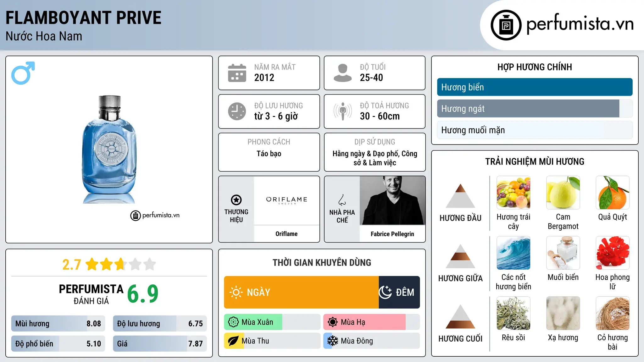644x362 pixels.
Task: Click the sillage value 30 - 60cm
Action: coord(380,116)
